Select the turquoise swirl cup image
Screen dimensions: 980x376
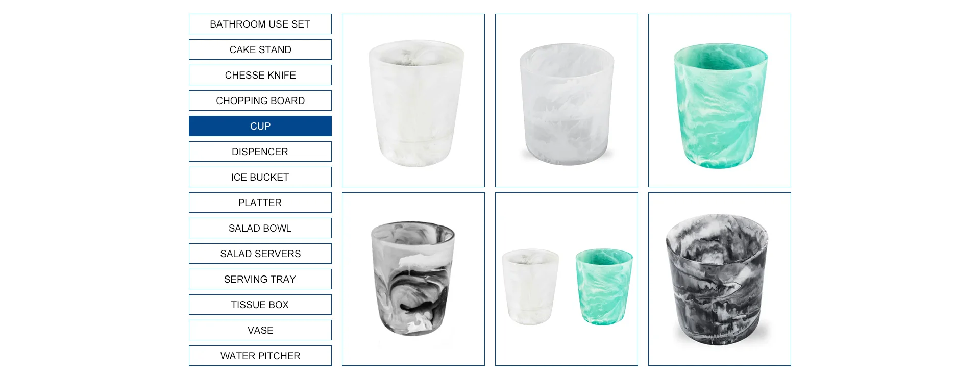tap(720, 101)
